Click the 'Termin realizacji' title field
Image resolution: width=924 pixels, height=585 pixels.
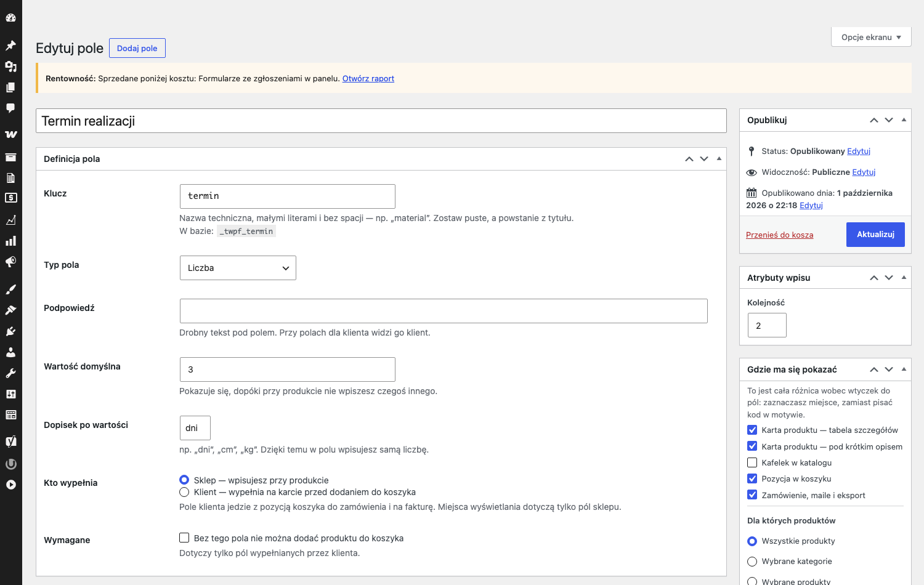[381, 121]
